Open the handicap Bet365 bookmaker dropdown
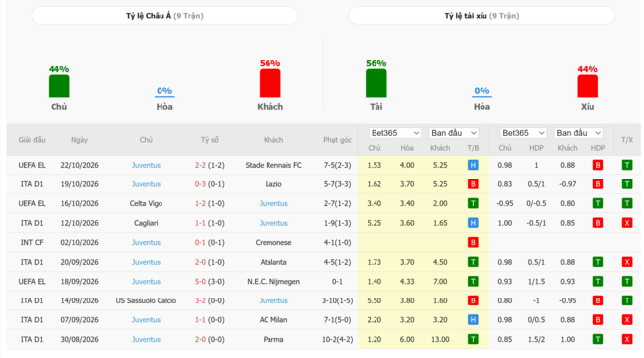 [x=523, y=133]
